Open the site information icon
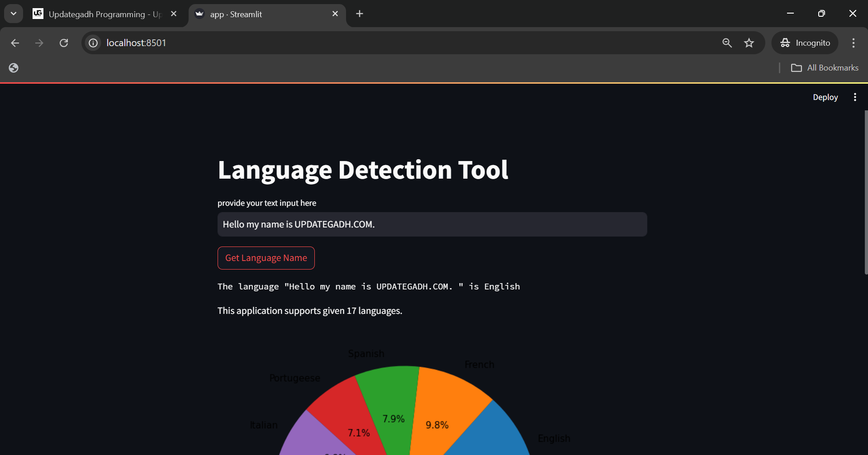This screenshot has width=868, height=455. pyautogui.click(x=93, y=43)
